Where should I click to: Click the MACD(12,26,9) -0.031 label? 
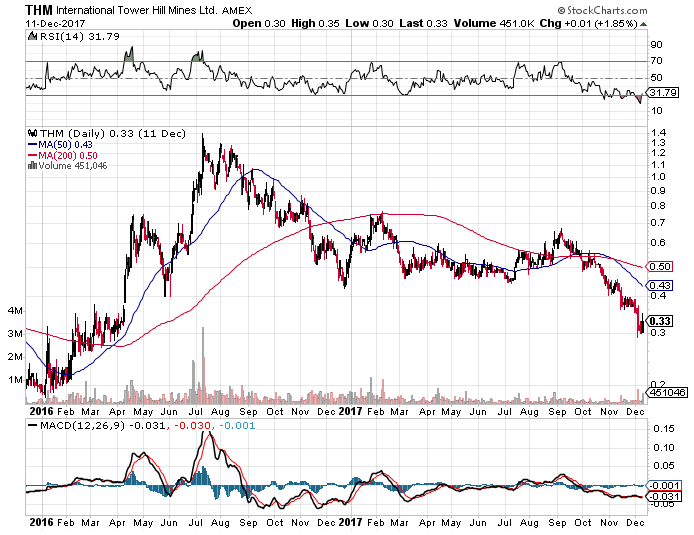pyautogui.click(x=103, y=426)
